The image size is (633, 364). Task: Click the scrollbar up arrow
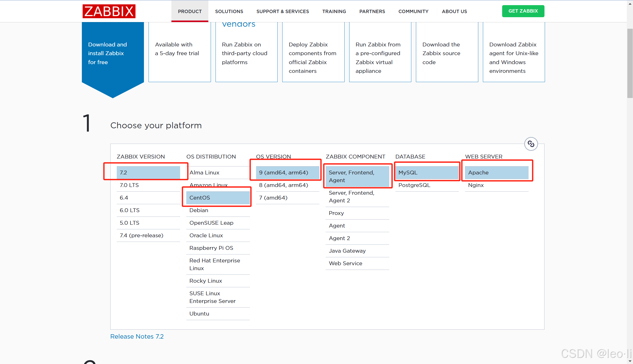pyautogui.click(x=630, y=4)
